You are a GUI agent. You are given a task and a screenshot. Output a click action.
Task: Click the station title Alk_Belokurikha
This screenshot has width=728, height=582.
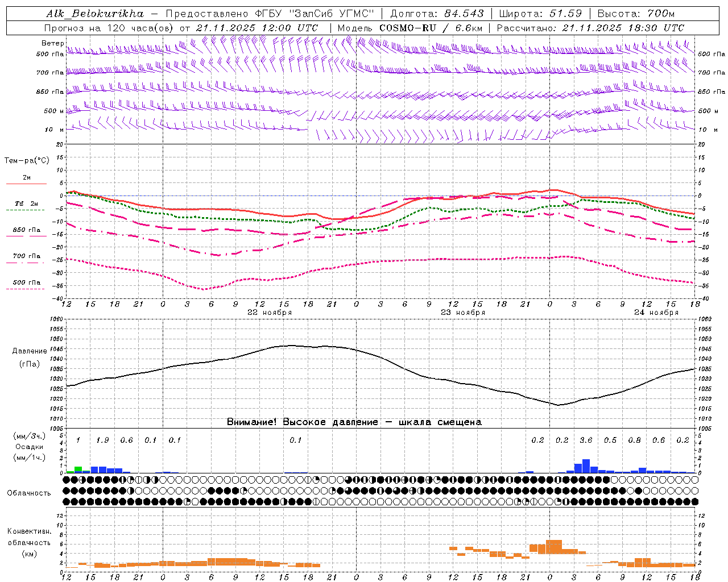pyautogui.click(x=95, y=14)
